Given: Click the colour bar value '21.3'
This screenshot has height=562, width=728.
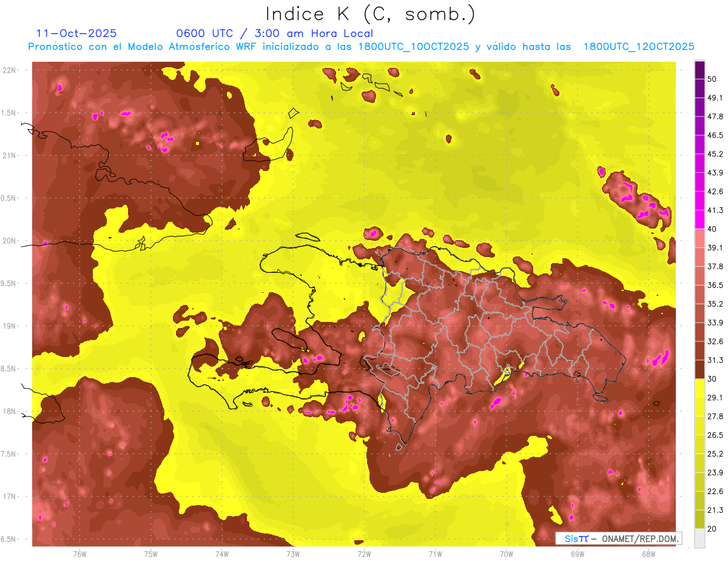Looking at the screenshot, I should 715,510.
